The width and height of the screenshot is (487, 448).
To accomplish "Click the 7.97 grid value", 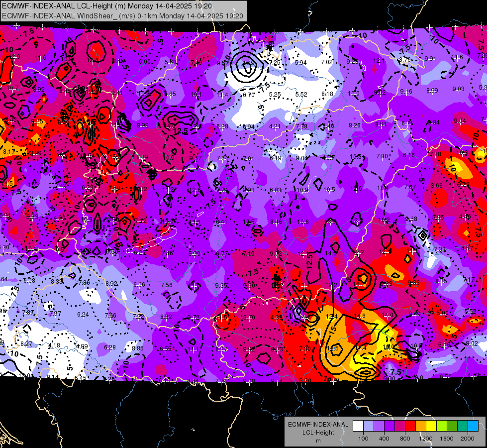I will pos(55,314).
